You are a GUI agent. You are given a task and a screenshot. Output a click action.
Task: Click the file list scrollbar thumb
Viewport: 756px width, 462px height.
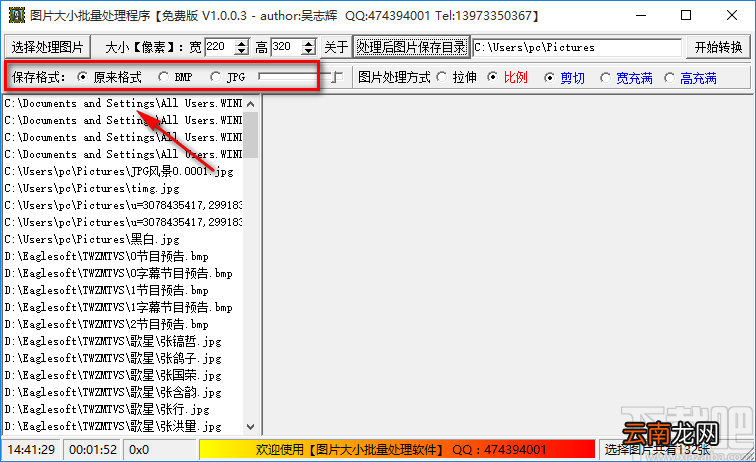point(250,135)
